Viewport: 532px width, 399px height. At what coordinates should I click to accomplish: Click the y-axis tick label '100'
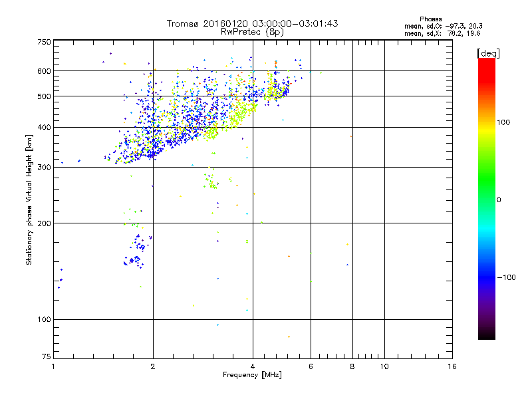click(44, 319)
